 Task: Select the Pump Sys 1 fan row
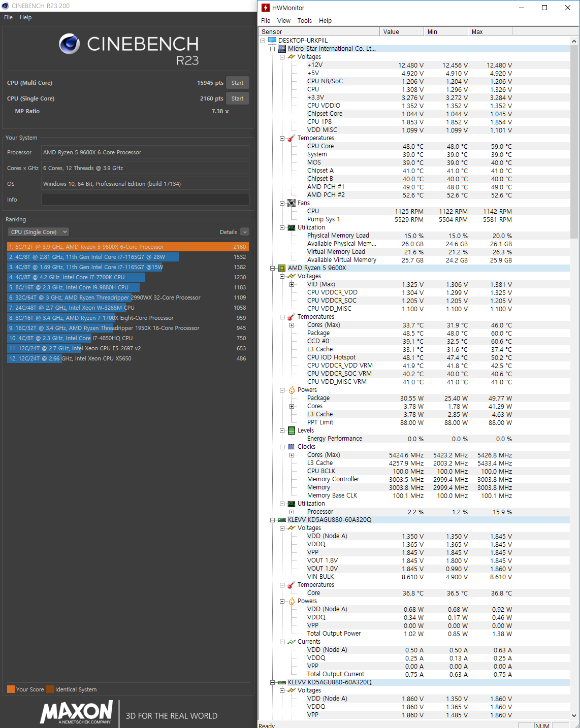point(414,219)
